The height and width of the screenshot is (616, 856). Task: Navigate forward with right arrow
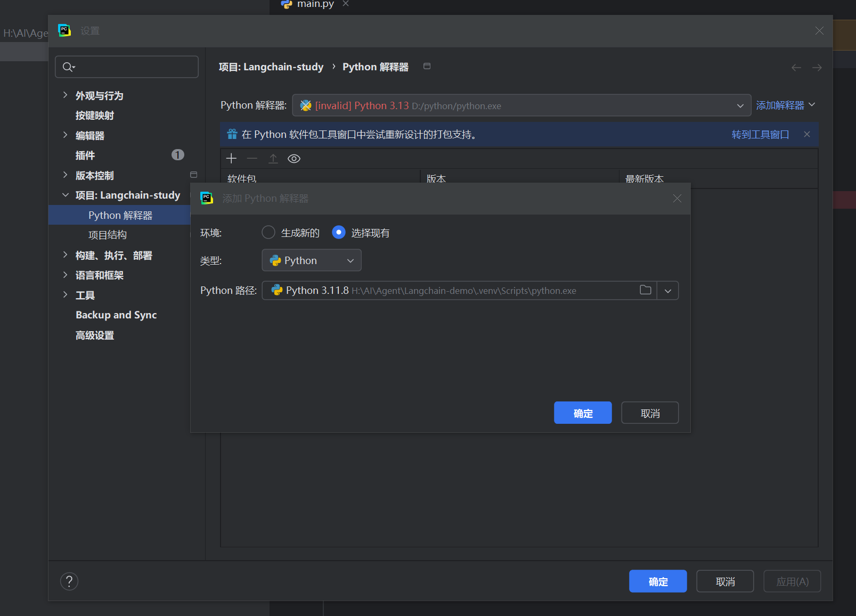coord(817,68)
